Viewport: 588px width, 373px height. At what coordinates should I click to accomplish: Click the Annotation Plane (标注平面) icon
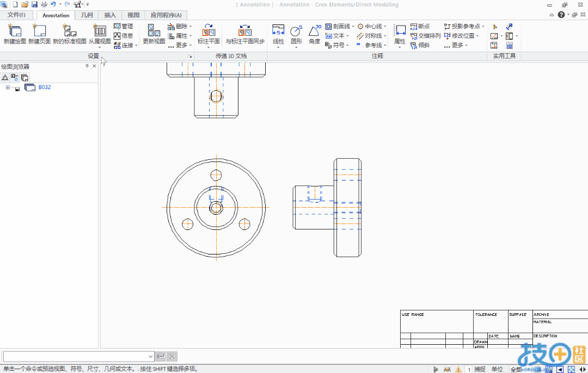click(x=209, y=30)
